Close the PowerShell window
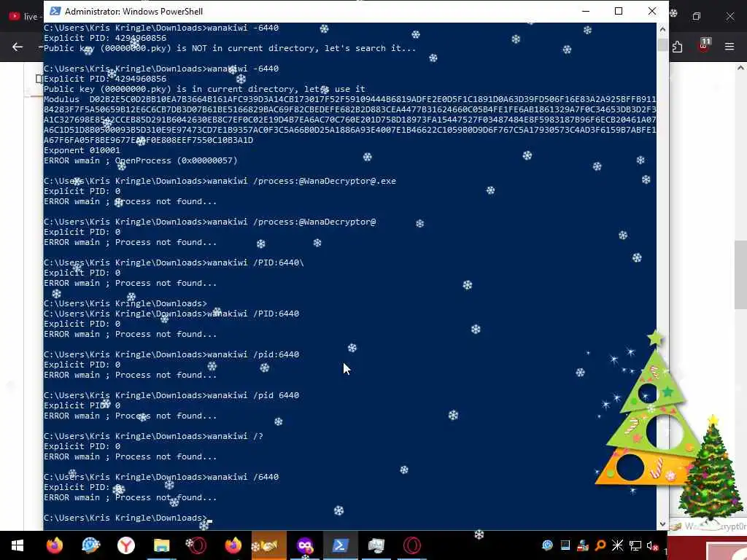Screen dimensions: 747x560 [x=652, y=11]
